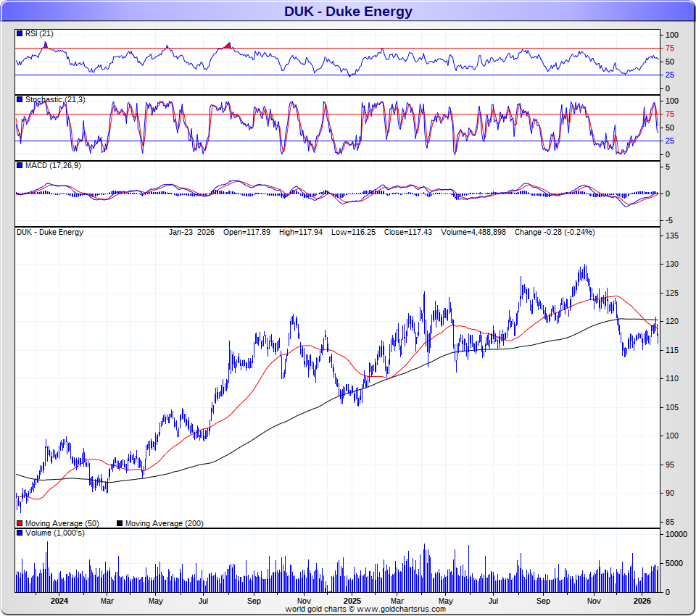
Task: Click the 2024 label on the time axis
Action: click(x=59, y=601)
